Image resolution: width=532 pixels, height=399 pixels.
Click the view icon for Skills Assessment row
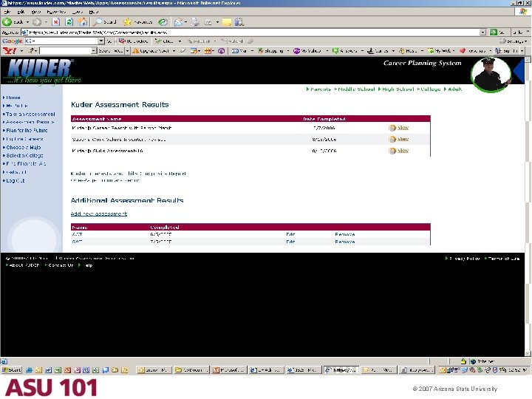point(392,151)
